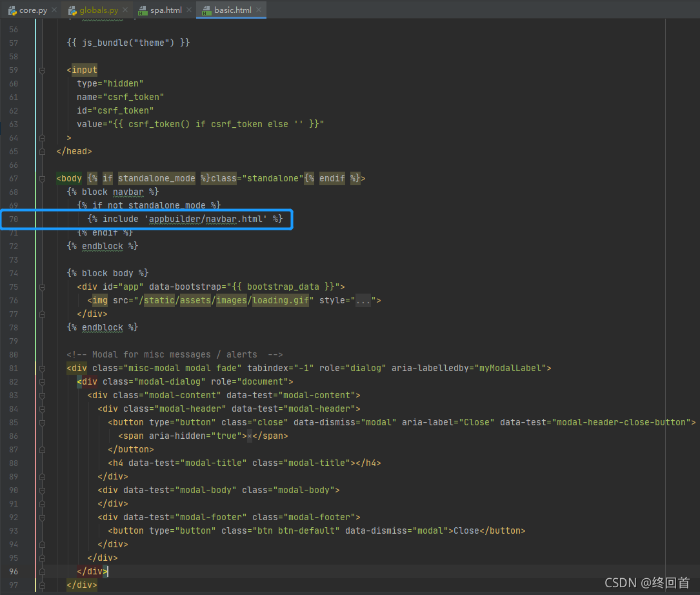This screenshot has width=700, height=595.
Task: Place cursor on js_bundle("theme") expression
Action: [128, 43]
